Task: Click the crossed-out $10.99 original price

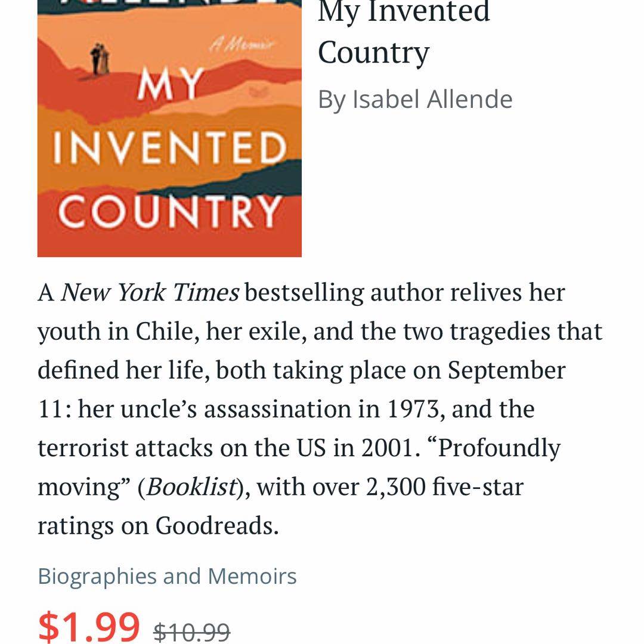Action: pyautogui.click(x=191, y=631)
